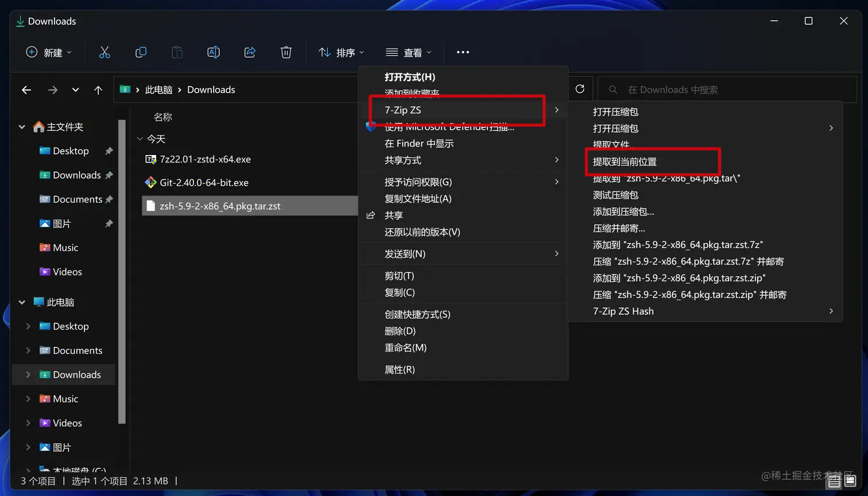Go up one folder level arrow
The width and height of the screenshot is (868, 496).
tap(98, 90)
